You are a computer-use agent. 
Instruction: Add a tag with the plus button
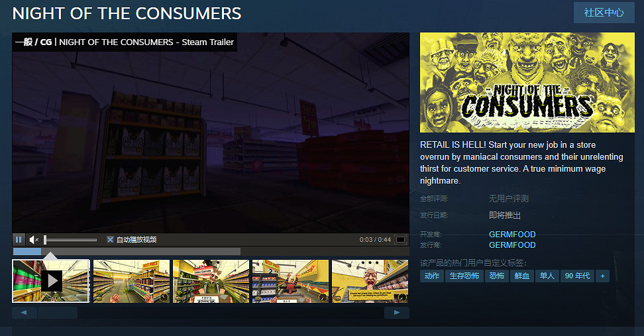[x=602, y=276]
